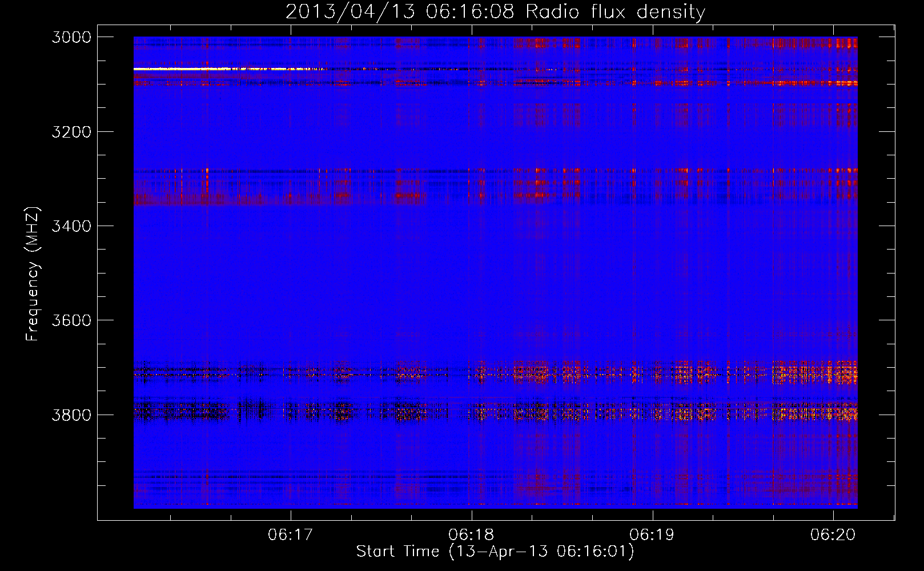Select the 3800 frequency axis label
Screen dimensions: 924x571
71,415
